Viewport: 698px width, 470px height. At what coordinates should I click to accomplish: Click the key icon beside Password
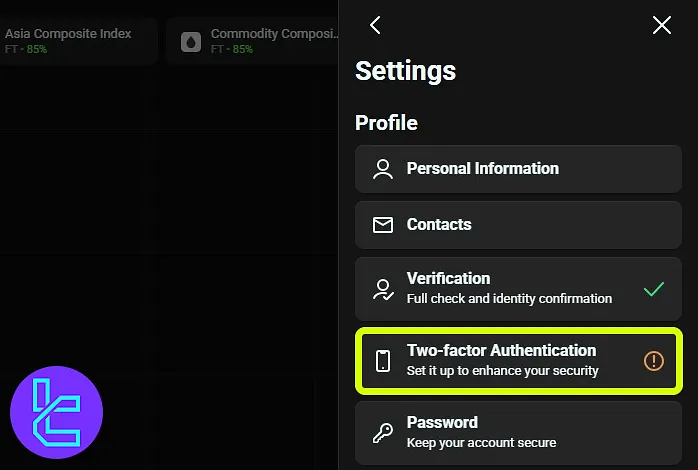click(x=383, y=433)
